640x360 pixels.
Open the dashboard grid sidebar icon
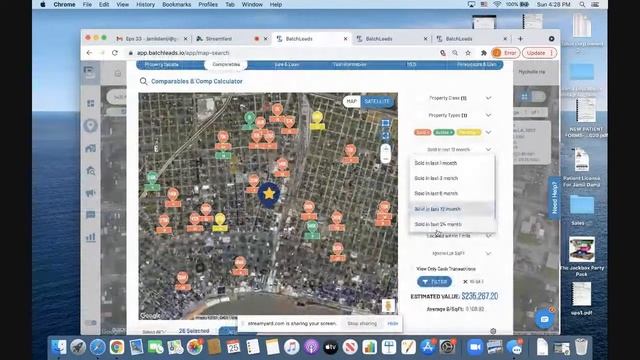pos(91,103)
